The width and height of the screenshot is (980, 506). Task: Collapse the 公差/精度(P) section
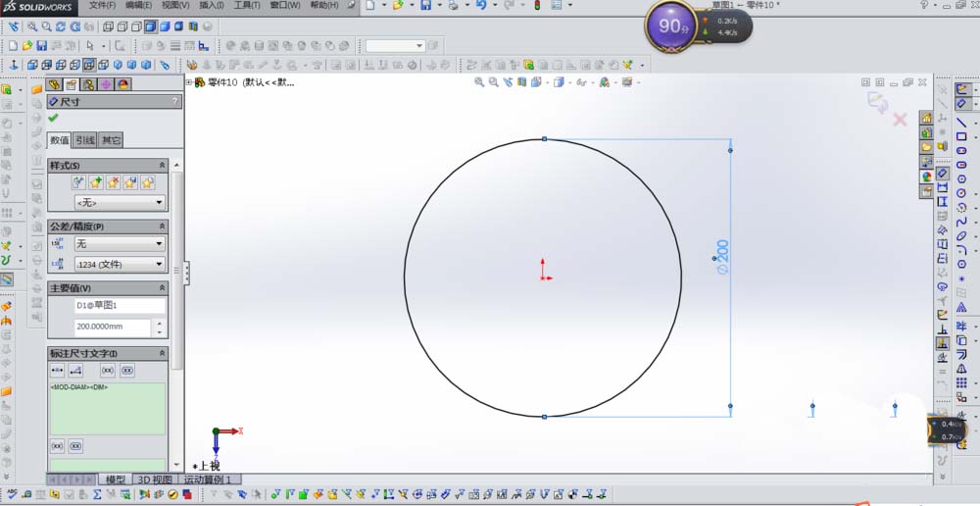pos(163,227)
